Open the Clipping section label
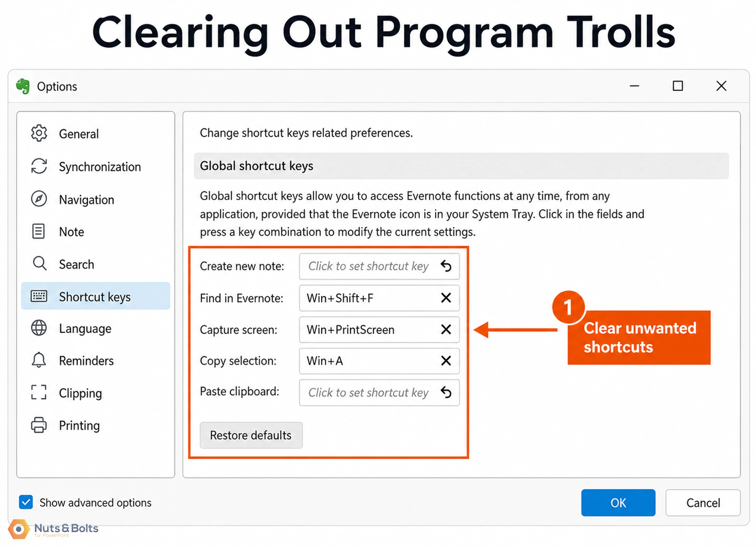Image resolution: width=756 pixels, height=547 pixels. [x=80, y=393]
